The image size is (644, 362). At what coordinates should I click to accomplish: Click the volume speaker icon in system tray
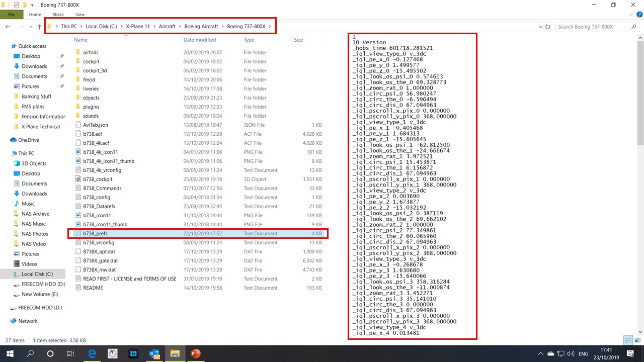tap(570, 354)
